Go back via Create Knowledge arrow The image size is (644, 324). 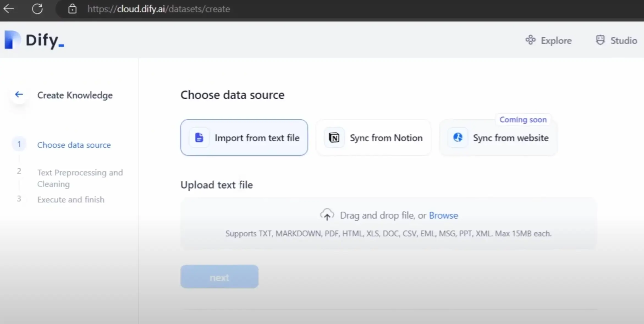(x=19, y=95)
